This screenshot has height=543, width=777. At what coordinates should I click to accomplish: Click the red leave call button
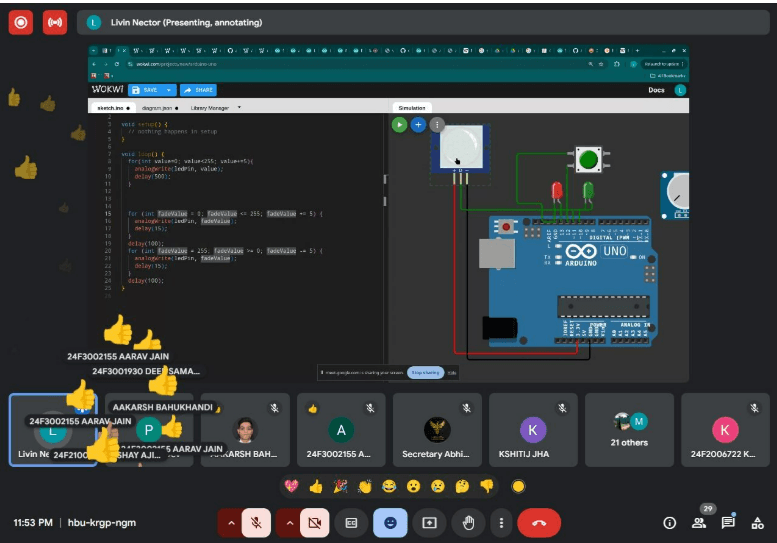coord(539,523)
